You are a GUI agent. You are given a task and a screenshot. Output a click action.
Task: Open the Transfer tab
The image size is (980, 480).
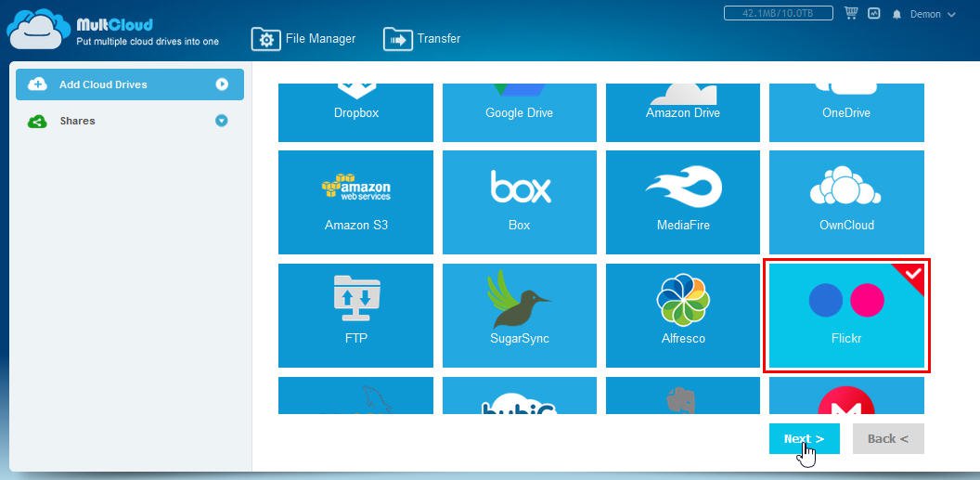(x=422, y=39)
